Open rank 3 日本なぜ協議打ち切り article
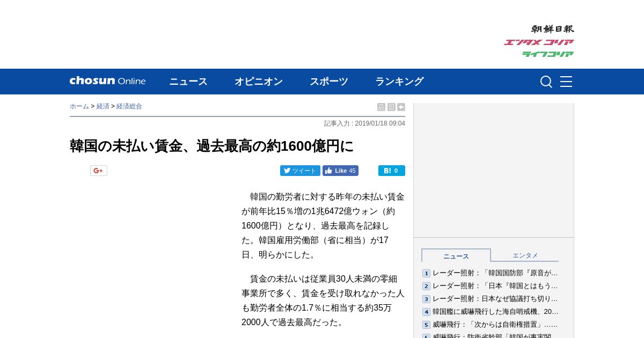644x338 pixels. click(495, 299)
